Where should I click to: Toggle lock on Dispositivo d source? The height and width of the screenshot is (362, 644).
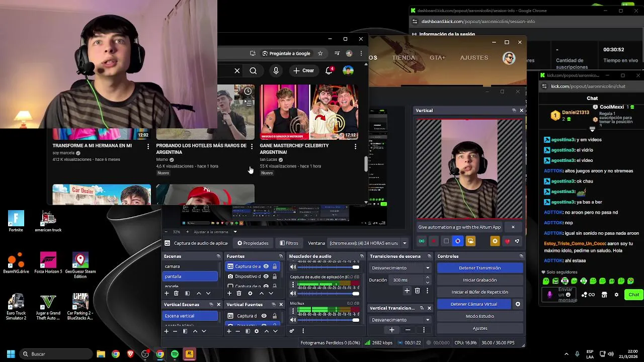[x=274, y=277]
